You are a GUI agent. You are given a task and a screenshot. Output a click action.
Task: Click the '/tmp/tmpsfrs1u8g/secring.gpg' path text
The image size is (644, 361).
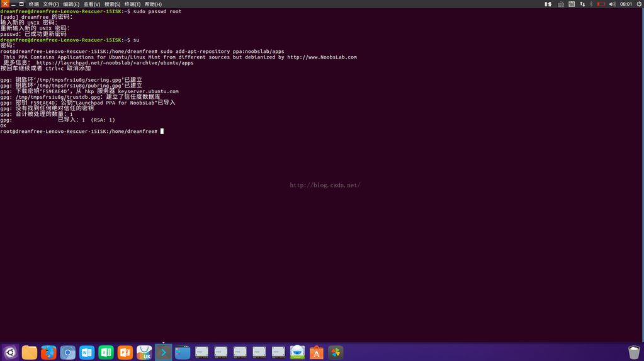point(80,80)
